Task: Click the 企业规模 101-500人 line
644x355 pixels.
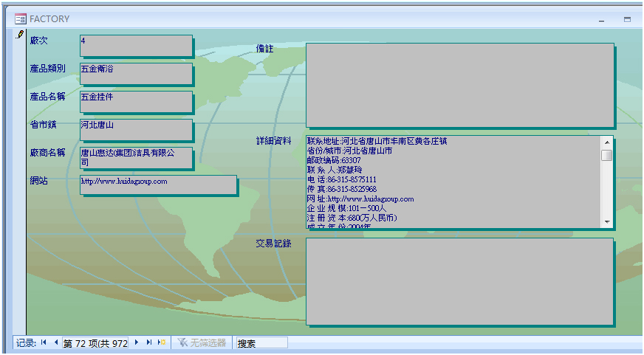Action: pos(346,208)
